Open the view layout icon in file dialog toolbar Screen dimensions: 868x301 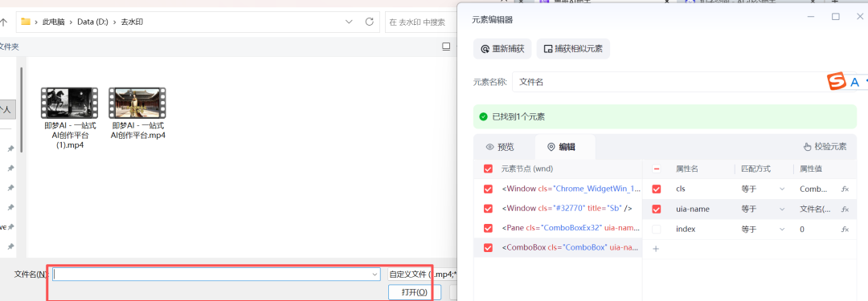pyautogui.click(x=446, y=47)
